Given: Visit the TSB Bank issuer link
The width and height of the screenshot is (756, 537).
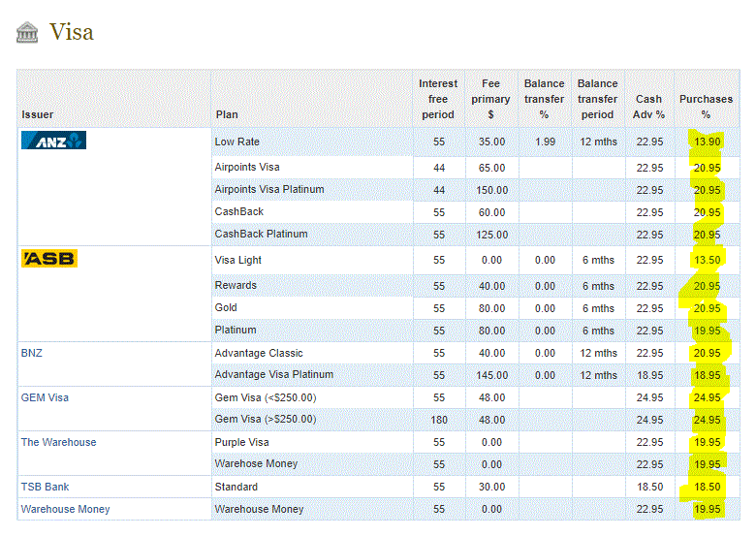Looking at the screenshot, I should pyautogui.click(x=45, y=487).
